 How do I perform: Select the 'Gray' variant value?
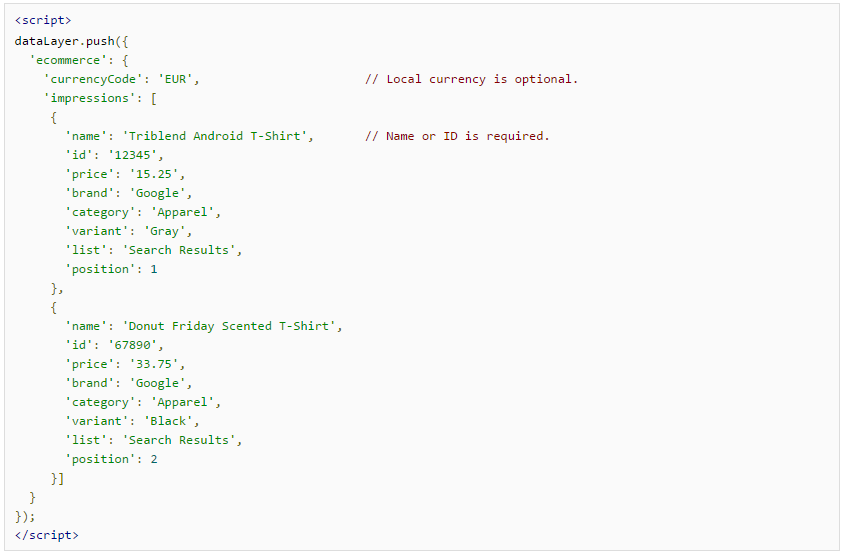[164, 231]
